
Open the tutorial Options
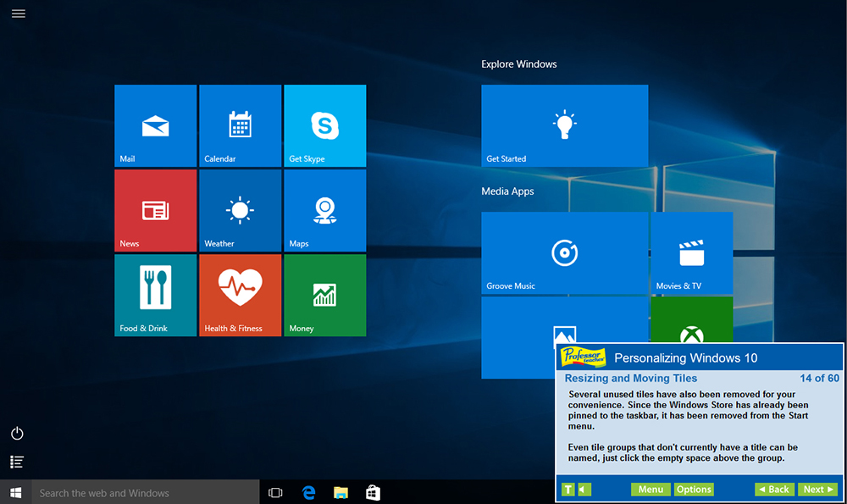694,489
